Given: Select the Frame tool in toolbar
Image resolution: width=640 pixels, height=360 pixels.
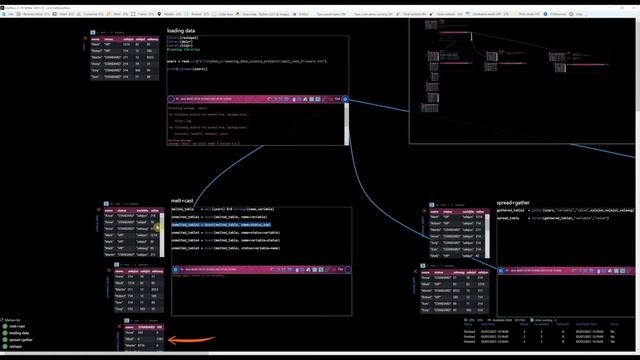Looking at the screenshot, I should pyautogui.click(x=142, y=14).
